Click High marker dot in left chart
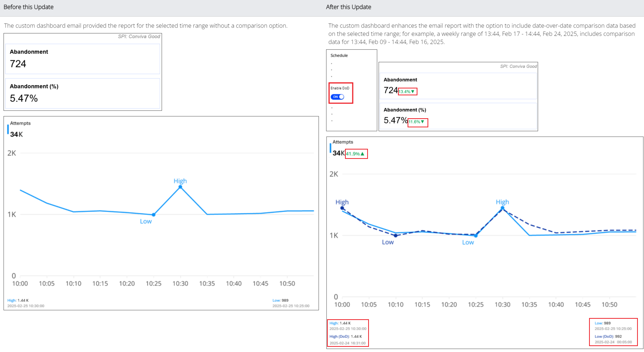Screen dimensions: 644x352 (180, 187)
